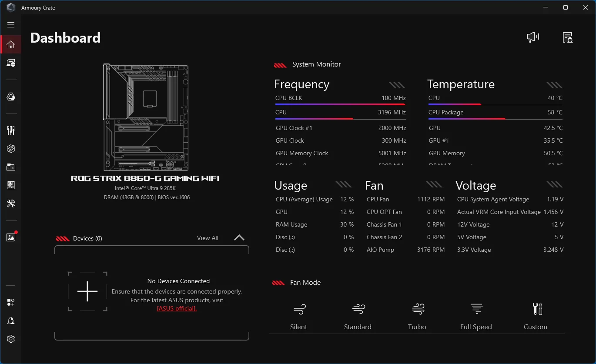Open the Game Library folder icon
Screen dimensions: 596x364
(x=11, y=167)
